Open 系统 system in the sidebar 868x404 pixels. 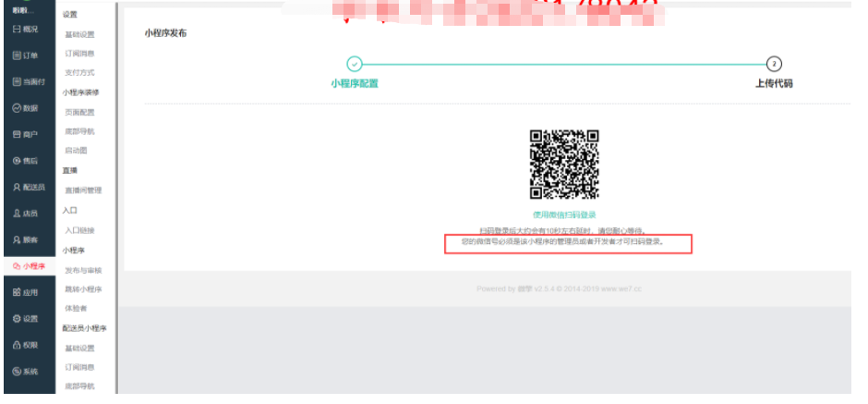[x=26, y=372]
